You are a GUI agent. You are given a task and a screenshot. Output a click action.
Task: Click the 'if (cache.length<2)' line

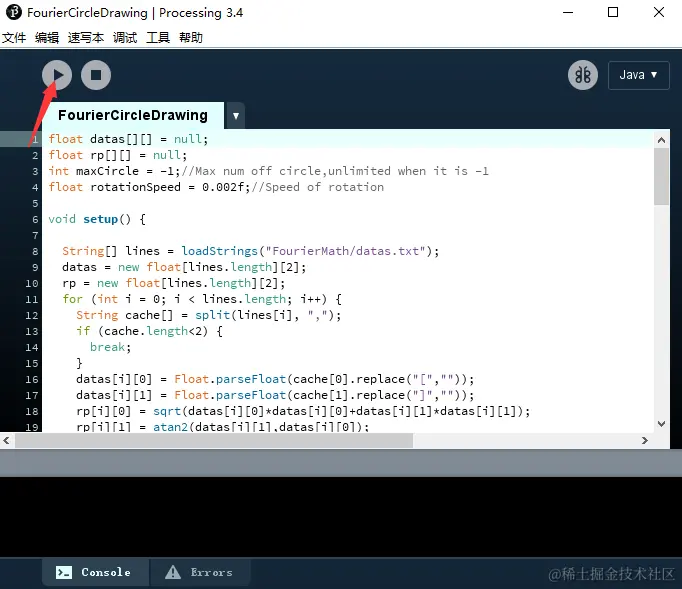pos(149,331)
